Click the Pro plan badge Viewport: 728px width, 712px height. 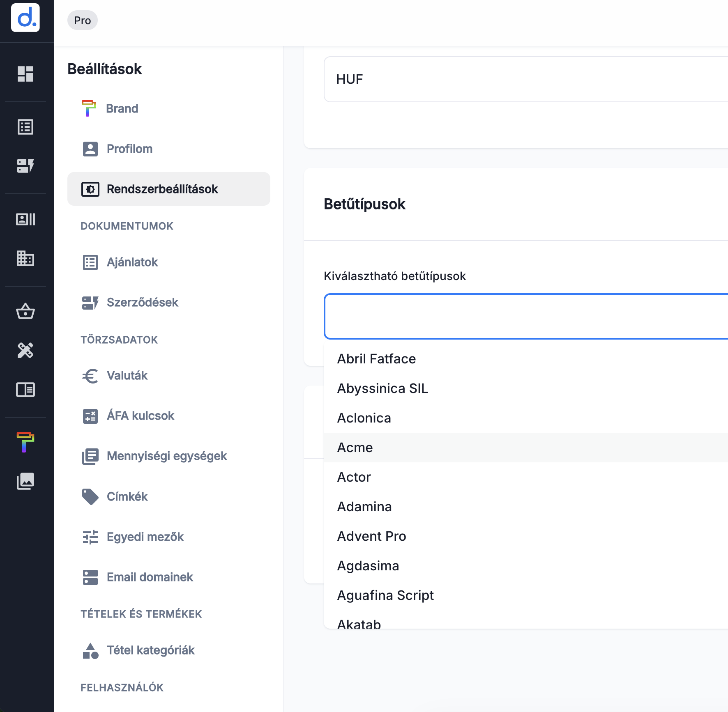point(83,21)
